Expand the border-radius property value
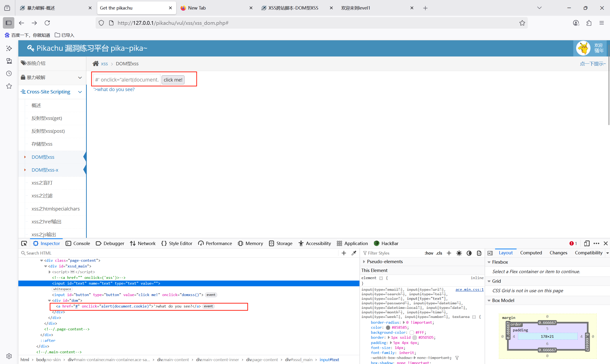The width and height of the screenshot is (610, 364). (x=404, y=322)
